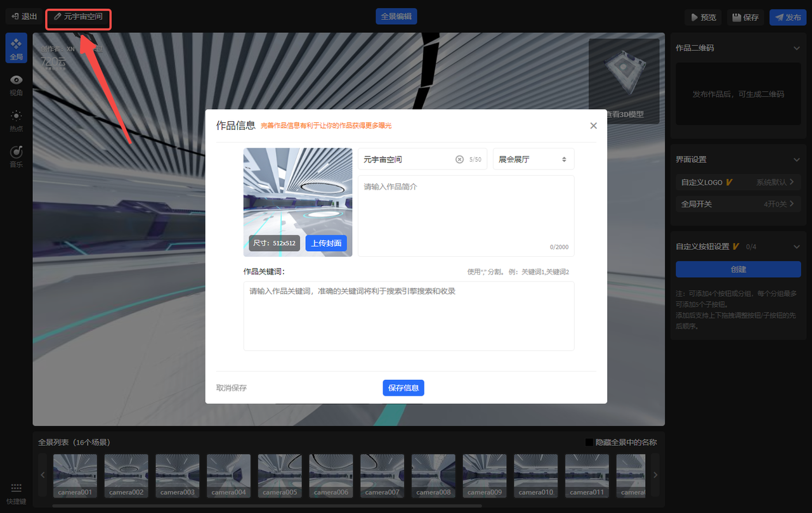812x513 pixels.
Task: Collapse the 自定义按钮设置 section
Action: coord(797,247)
